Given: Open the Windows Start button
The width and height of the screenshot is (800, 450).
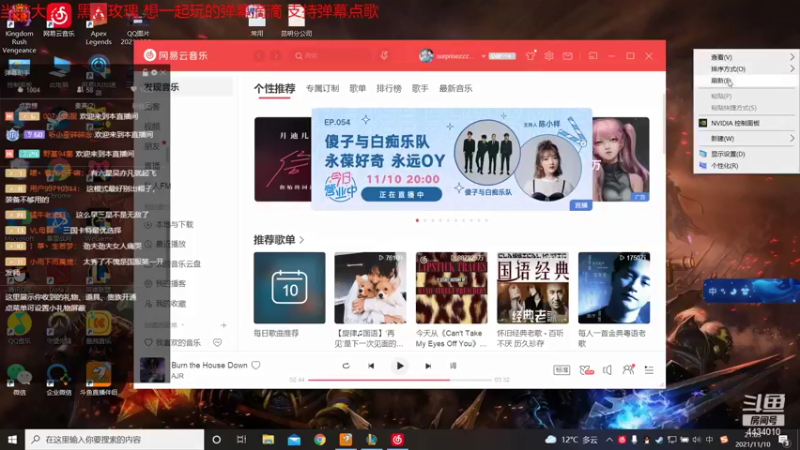Looking at the screenshot, I should click(x=12, y=439).
